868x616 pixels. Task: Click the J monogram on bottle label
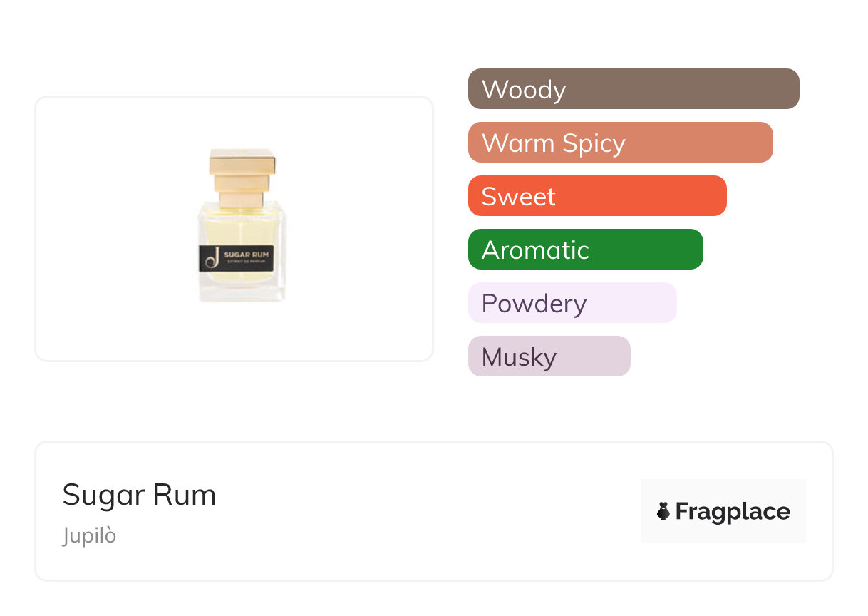[210, 257]
